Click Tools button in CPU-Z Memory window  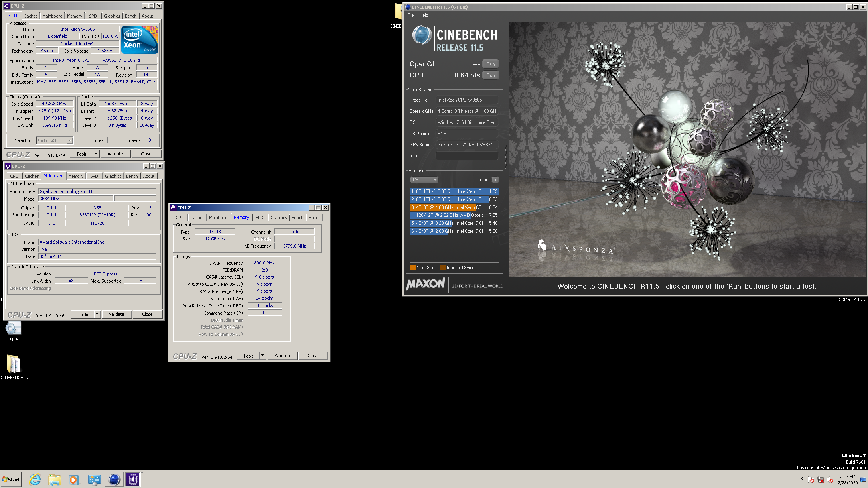(248, 356)
